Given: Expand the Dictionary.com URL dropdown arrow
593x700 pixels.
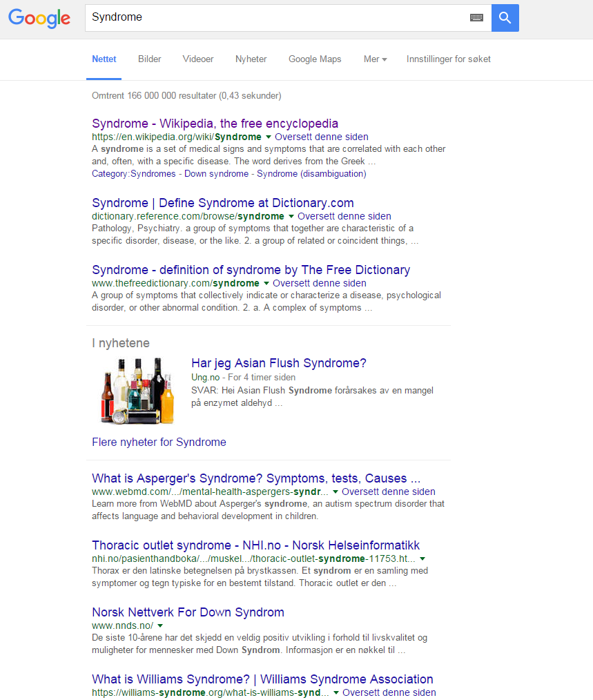Looking at the screenshot, I should coord(291,217).
